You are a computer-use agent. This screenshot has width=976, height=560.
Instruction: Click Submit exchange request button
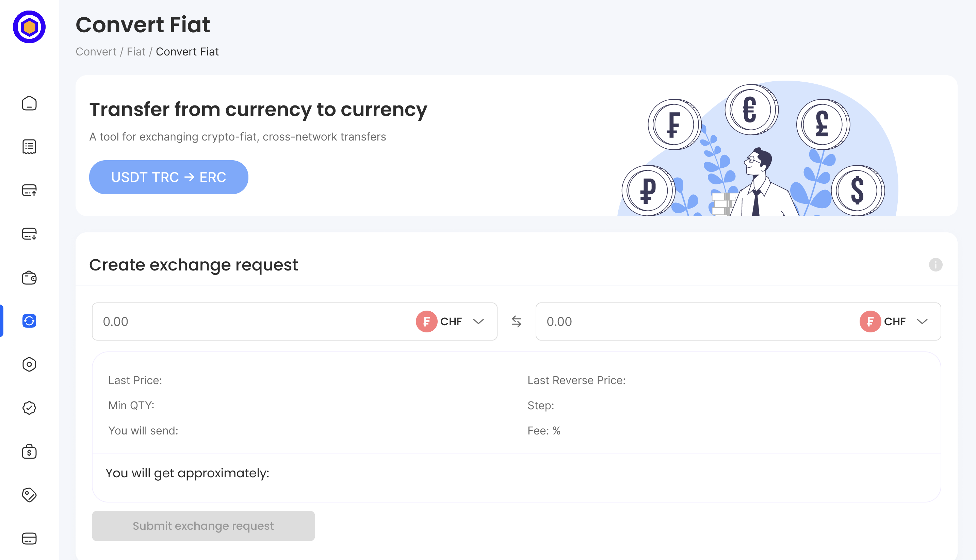tap(203, 526)
